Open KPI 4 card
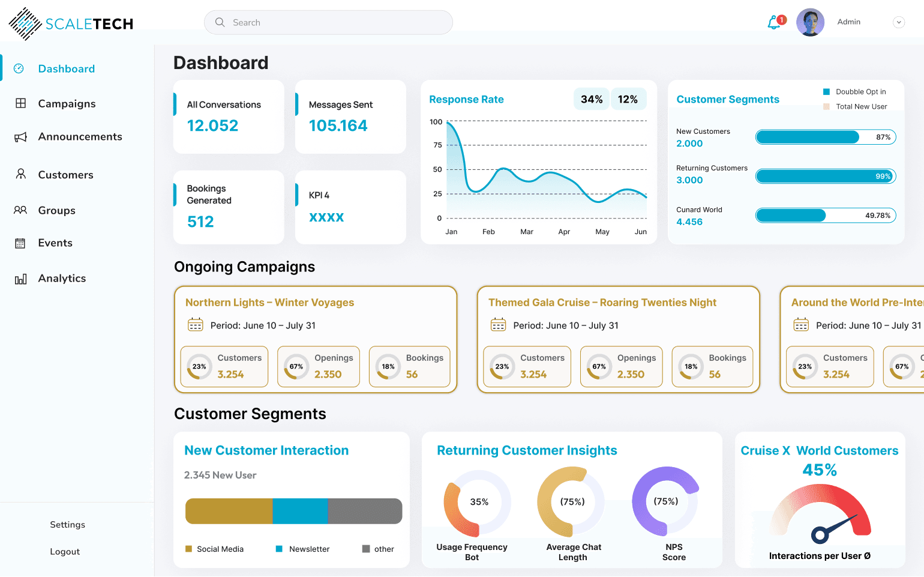924x577 pixels. coord(350,208)
